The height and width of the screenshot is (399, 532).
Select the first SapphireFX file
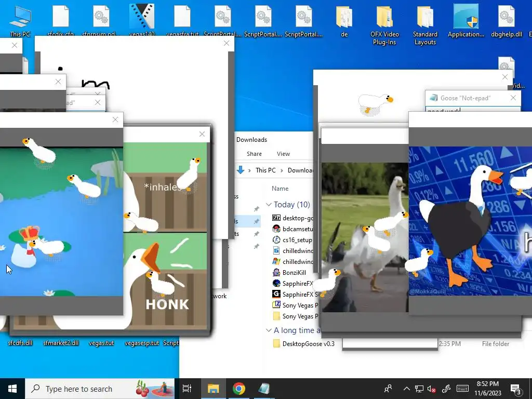coord(292,283)
